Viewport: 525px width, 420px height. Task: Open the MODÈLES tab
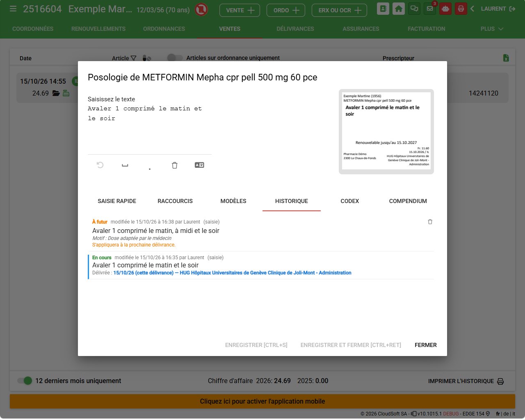233,201
